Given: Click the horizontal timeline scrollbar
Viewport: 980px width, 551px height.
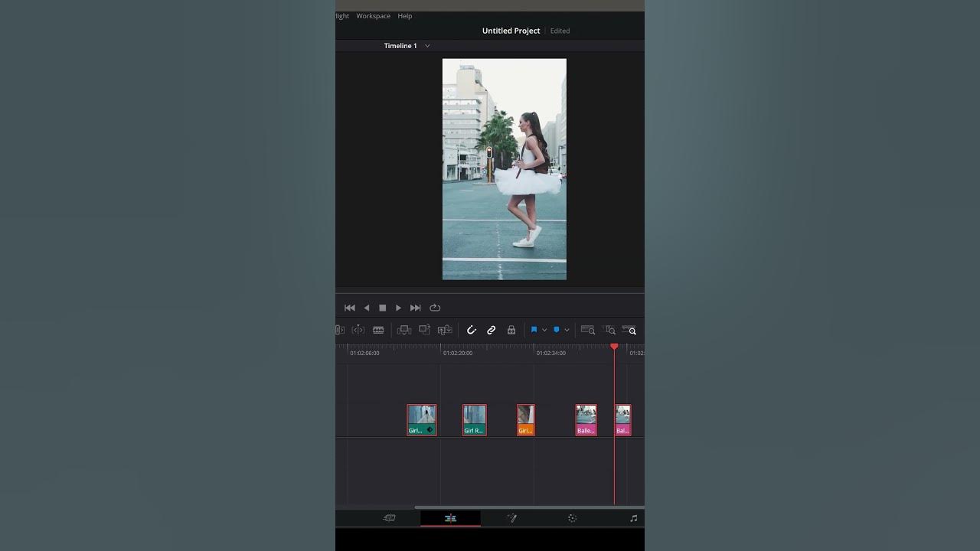Looking at the screenshot, I should pyautogui.click(x=529, y=507).
